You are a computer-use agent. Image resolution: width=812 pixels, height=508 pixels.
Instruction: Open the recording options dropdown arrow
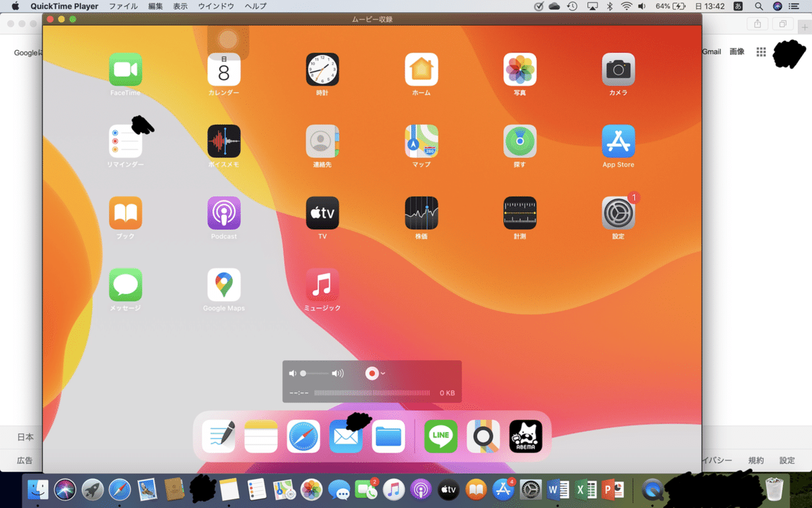click(383, 373)
